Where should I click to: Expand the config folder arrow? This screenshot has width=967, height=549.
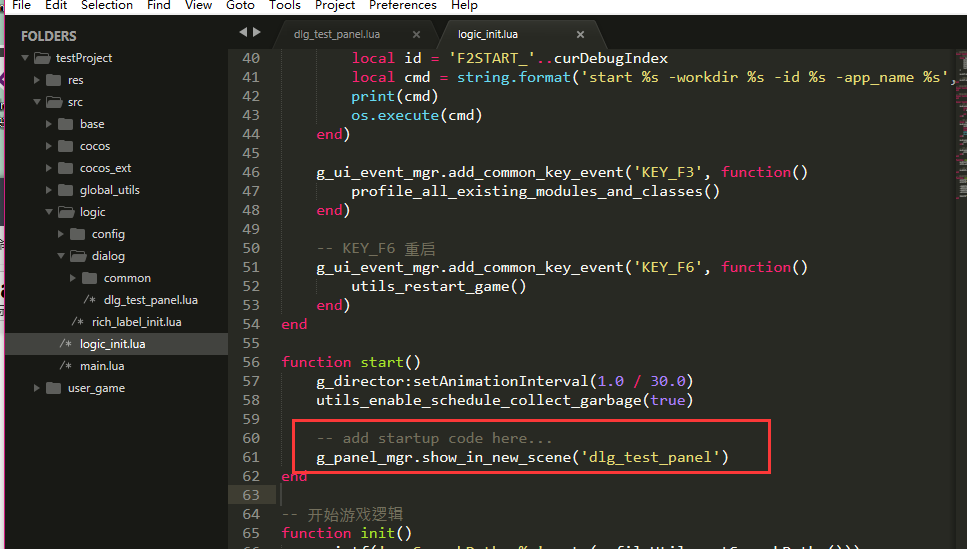pos(60,234)
